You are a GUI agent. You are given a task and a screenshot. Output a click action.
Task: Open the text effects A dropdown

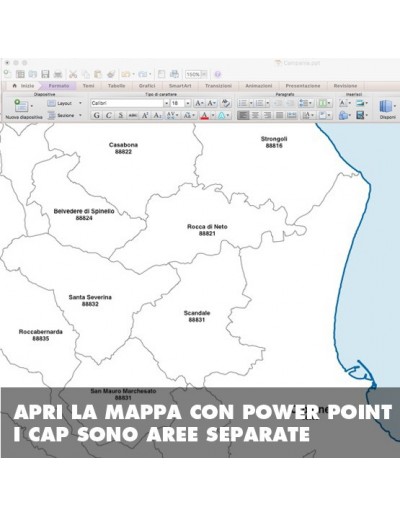[224, 115]
